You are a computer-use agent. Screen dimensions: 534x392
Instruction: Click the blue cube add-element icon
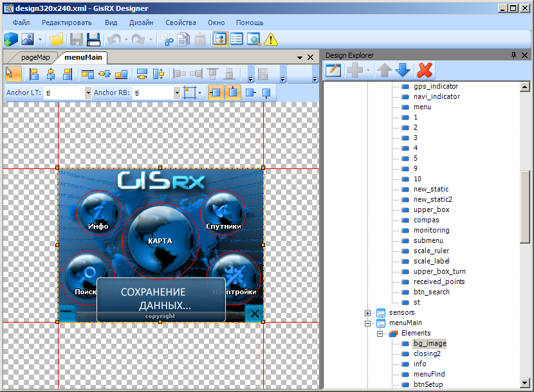10,39
